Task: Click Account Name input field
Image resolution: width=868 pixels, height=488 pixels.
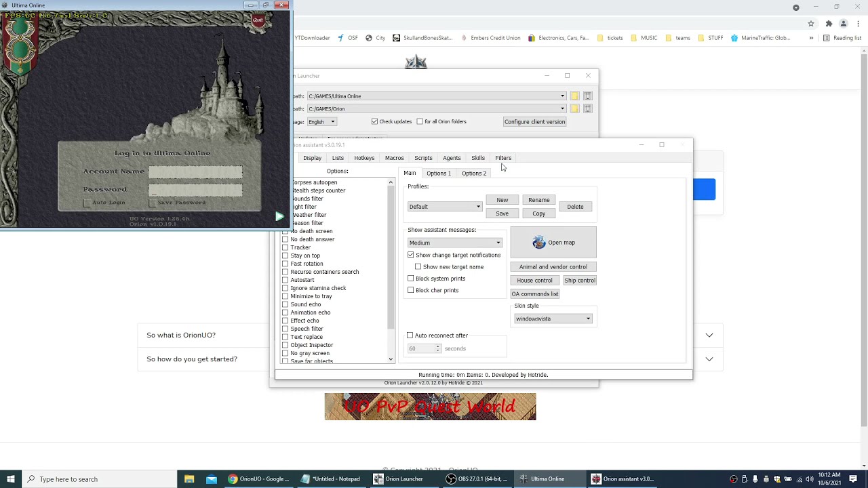Action: (x=195, y=172)
